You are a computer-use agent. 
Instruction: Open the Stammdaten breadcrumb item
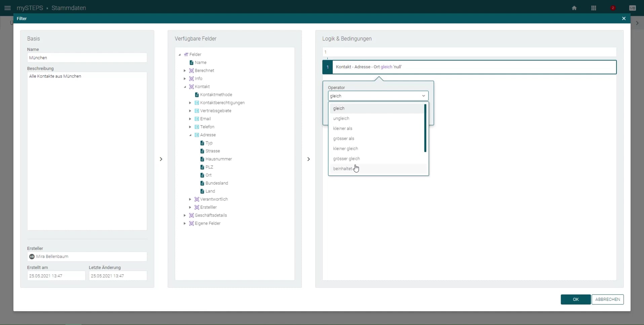[x=68, y=8]
